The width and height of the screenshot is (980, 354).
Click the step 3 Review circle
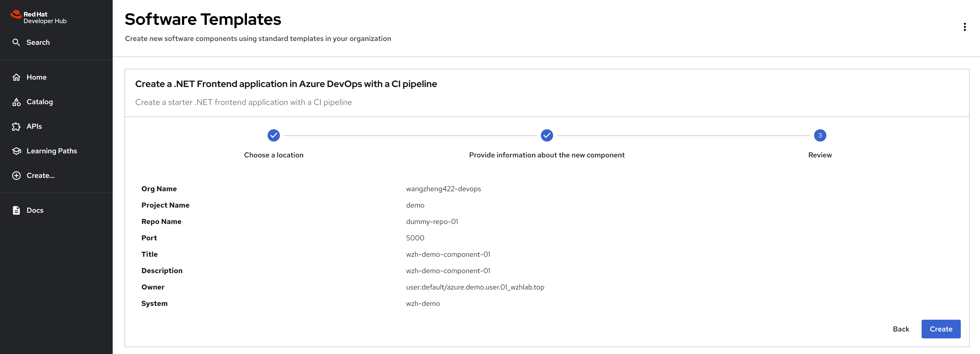tap(820, 135)
